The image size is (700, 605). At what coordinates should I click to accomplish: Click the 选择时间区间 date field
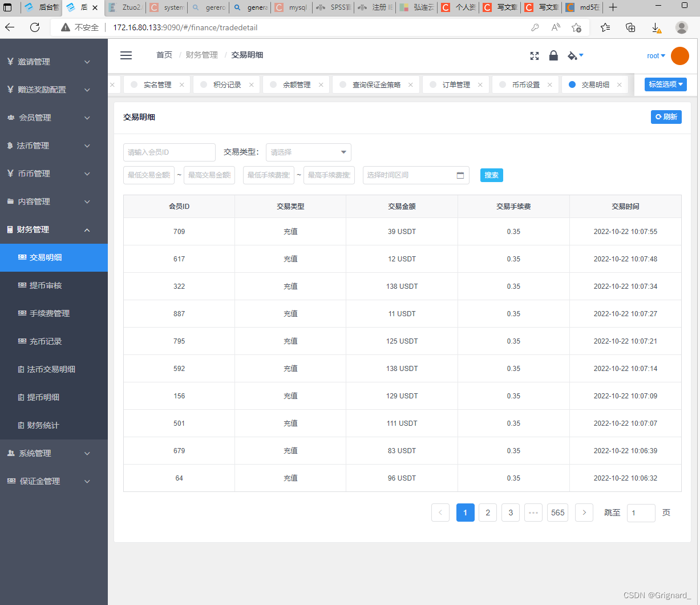tap(416, 175)
